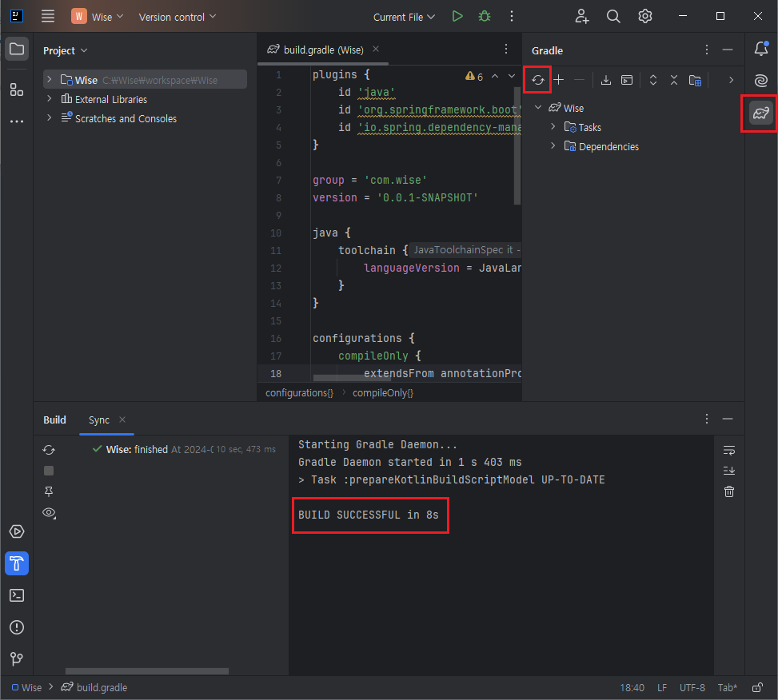
Task: Click the Debug bug icon
Action: point(484,16)
